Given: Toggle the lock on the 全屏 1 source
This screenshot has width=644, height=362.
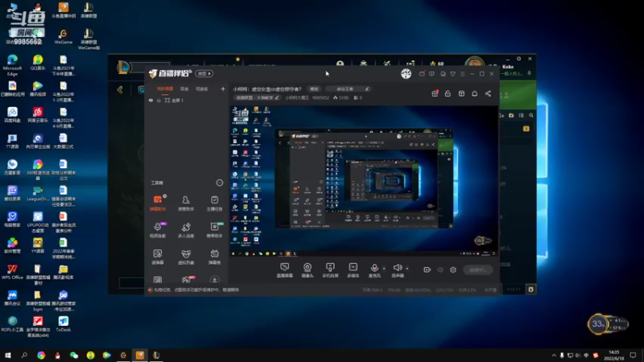Looking at the screenshot, I should [x=159, y=100].
